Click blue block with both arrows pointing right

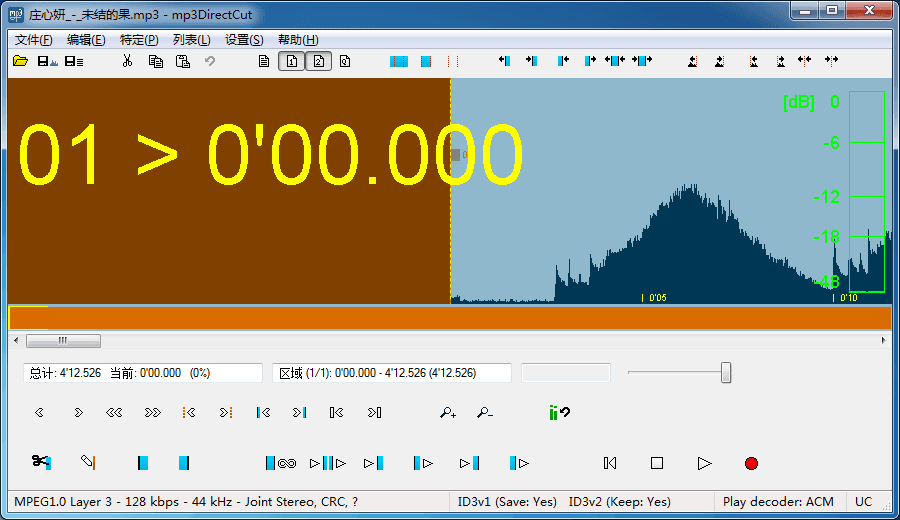(x=642, y=60)
